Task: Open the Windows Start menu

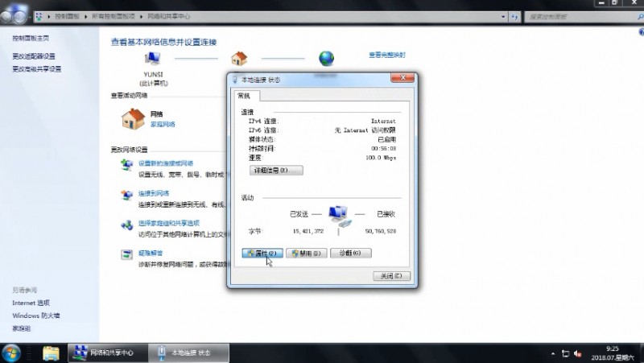Action: 11,353
